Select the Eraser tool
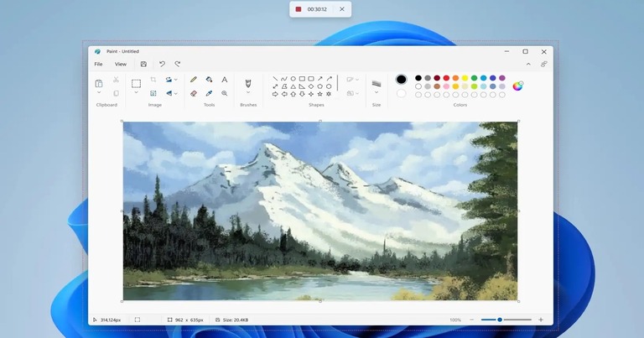644x338 pixels. coord(194,94)
